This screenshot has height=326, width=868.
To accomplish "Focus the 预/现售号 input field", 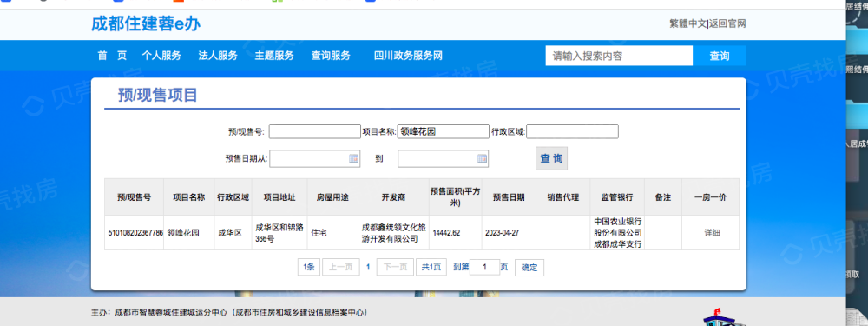I will (x=314, y=131).
